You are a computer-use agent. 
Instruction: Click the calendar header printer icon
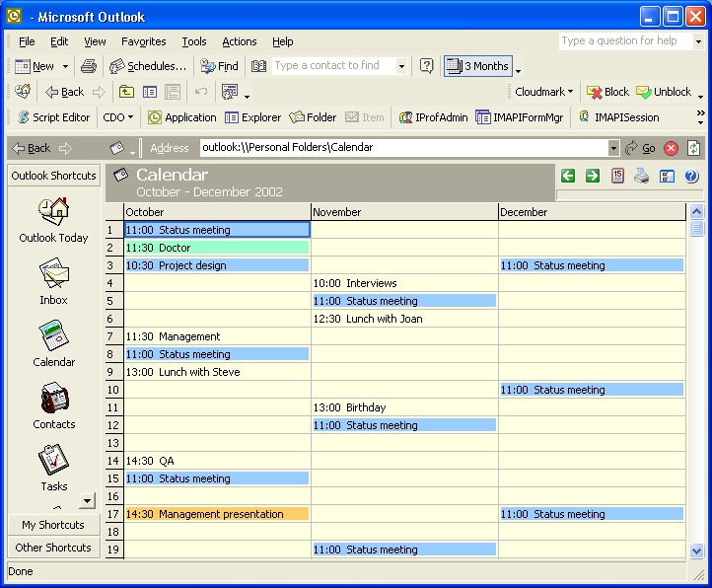point(642,176)
